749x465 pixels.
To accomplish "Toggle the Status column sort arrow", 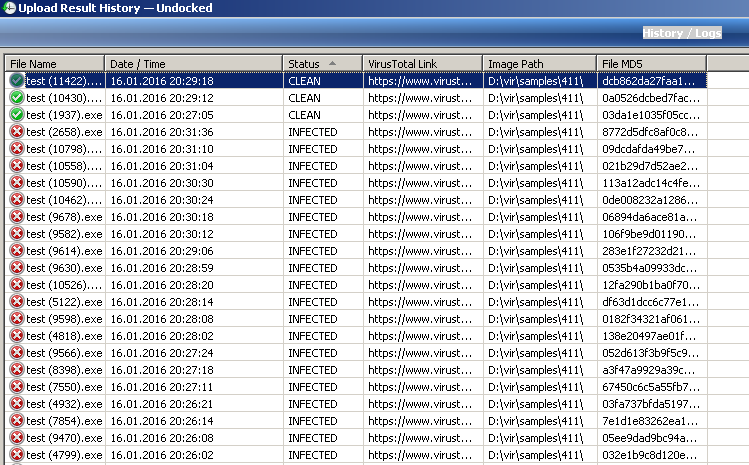I will (332, 63).
